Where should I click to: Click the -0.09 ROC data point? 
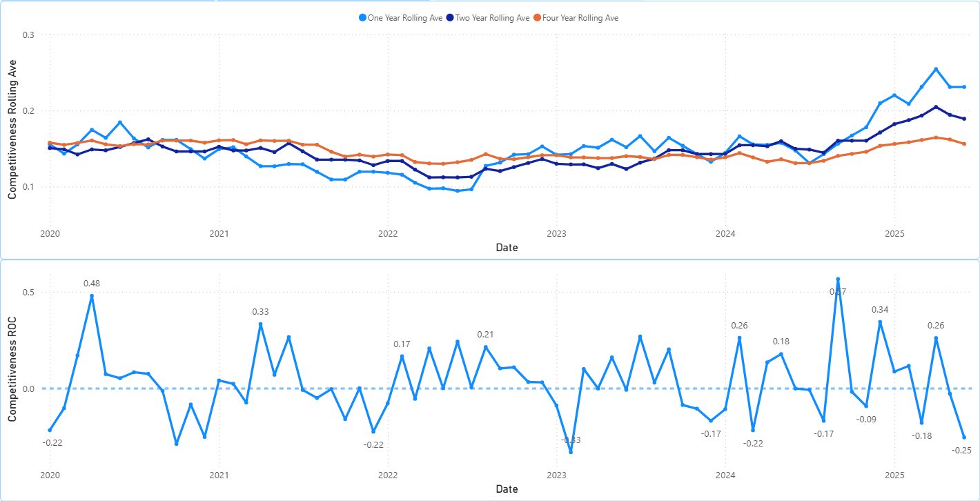866,406
